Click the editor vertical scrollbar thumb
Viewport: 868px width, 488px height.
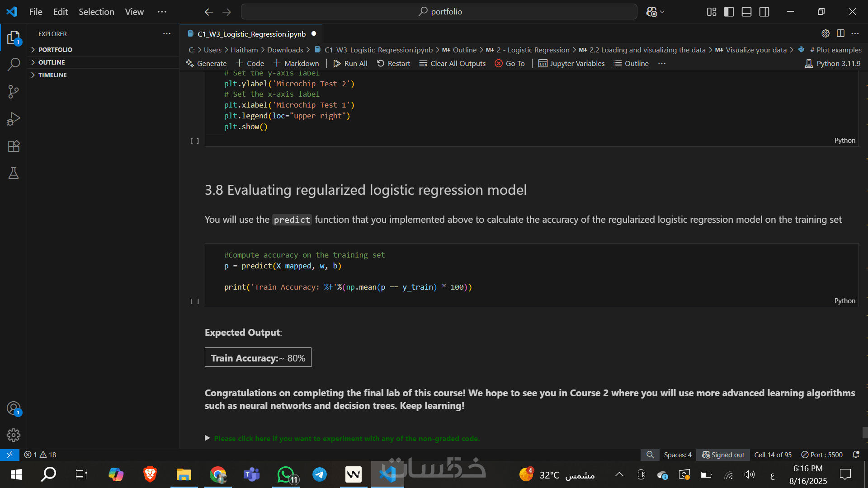pyautogui.click(x=865, y=432)
